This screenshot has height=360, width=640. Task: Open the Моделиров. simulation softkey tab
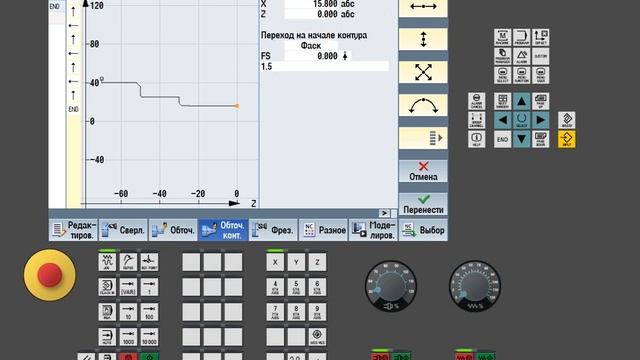coord(373,230)
